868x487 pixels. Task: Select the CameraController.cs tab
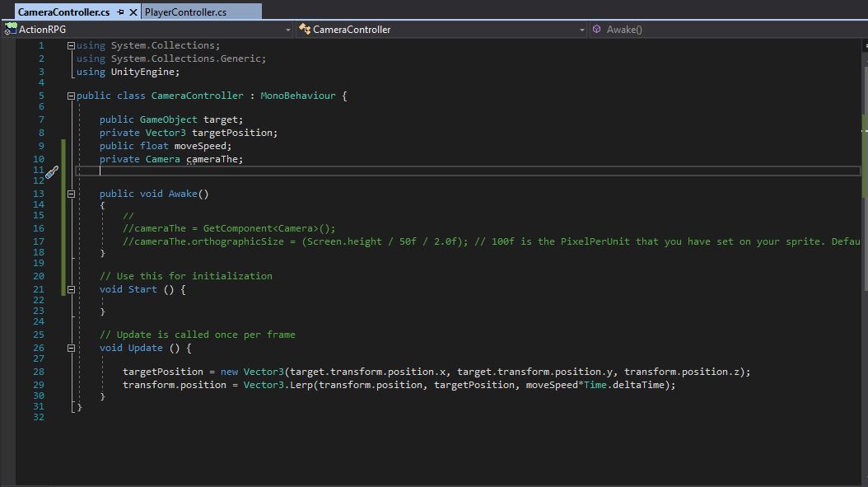coord(63,12)
